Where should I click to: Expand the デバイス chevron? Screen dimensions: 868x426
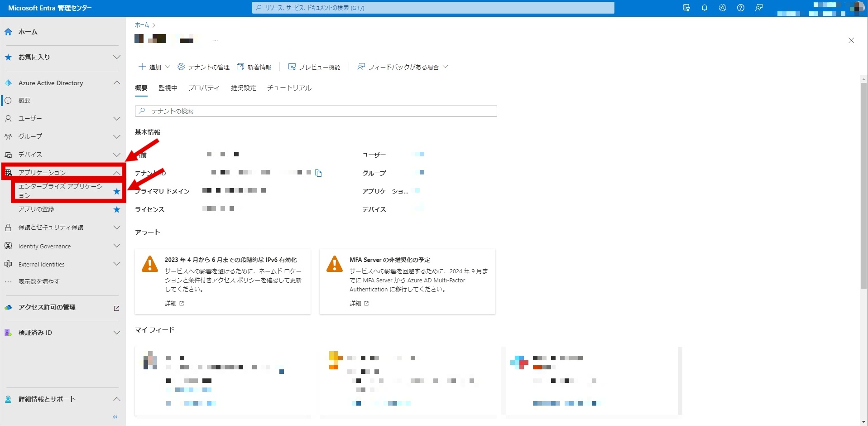[117, 155]
